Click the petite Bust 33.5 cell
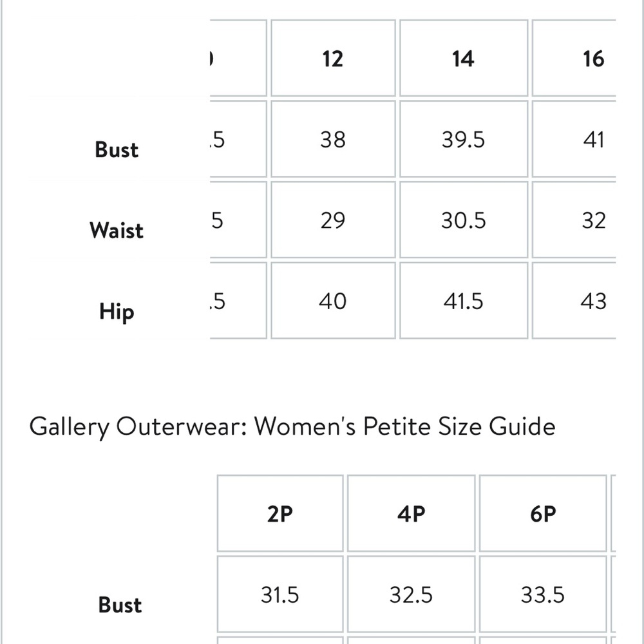 click(543, 594)
